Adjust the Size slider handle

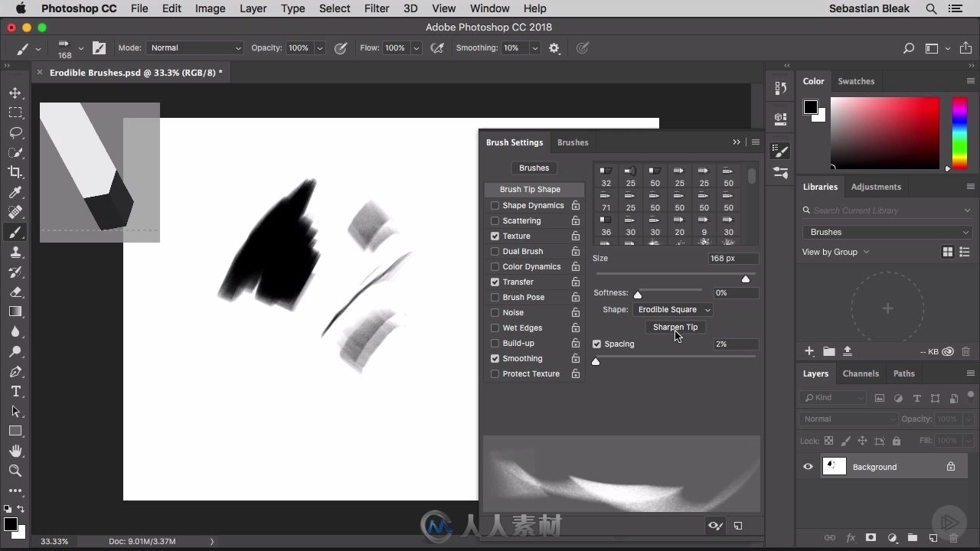click(746, 279)
